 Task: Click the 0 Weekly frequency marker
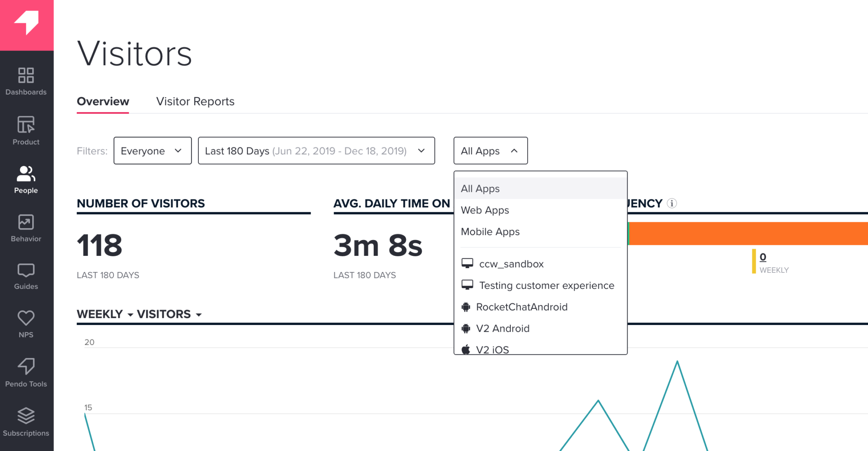point(762,257)
